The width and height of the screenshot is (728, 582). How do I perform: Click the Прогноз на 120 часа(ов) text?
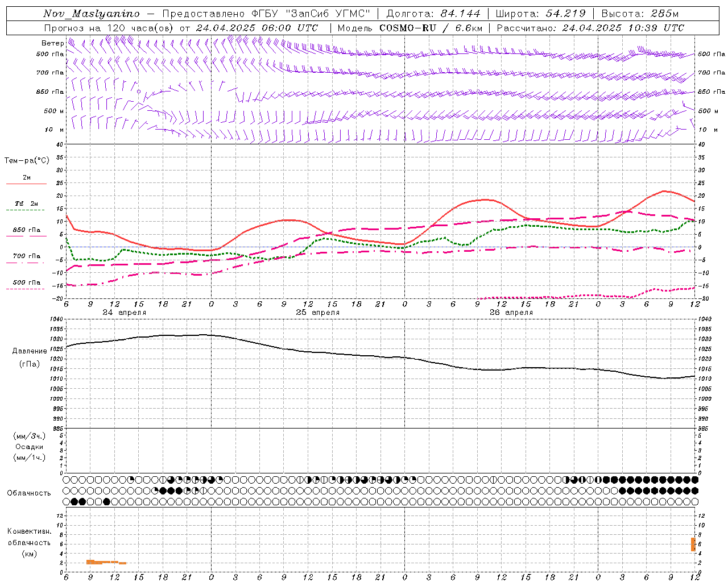(x=109, y=28)
